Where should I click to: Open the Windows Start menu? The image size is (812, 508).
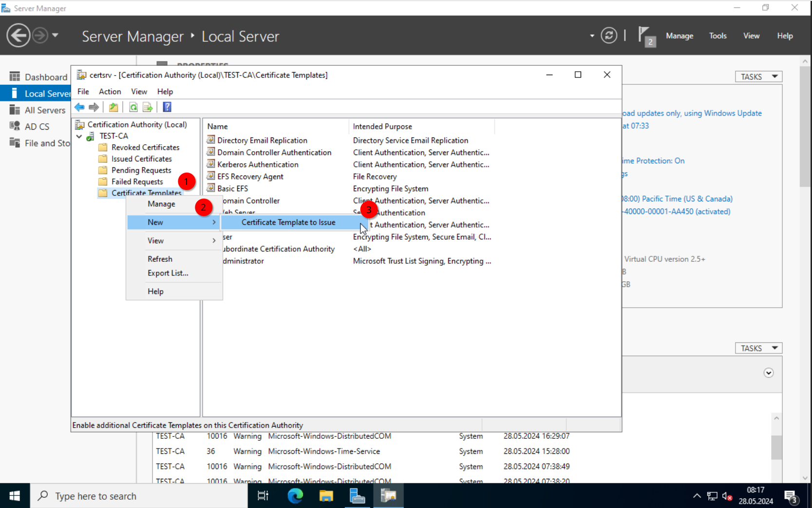coord(15,496)
